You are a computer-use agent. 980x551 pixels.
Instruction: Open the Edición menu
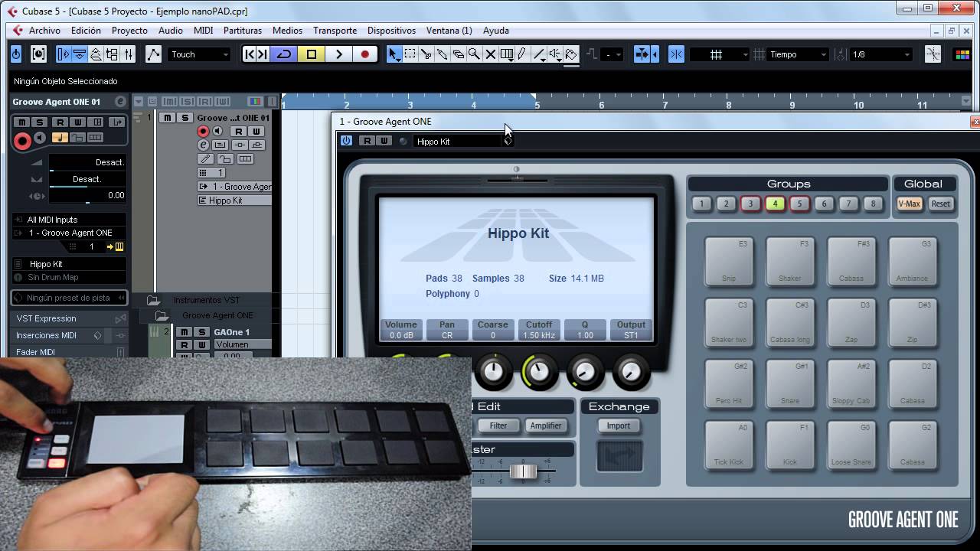(86, 31)
